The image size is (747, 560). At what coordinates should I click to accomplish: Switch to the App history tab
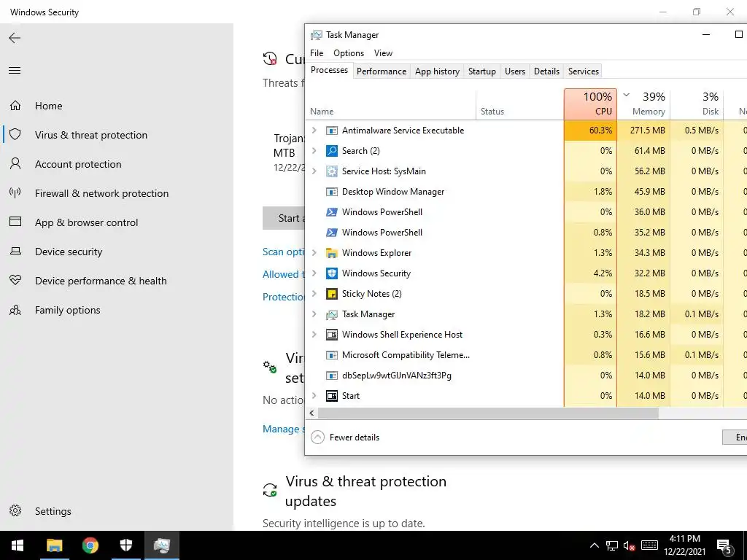(437, 71)
